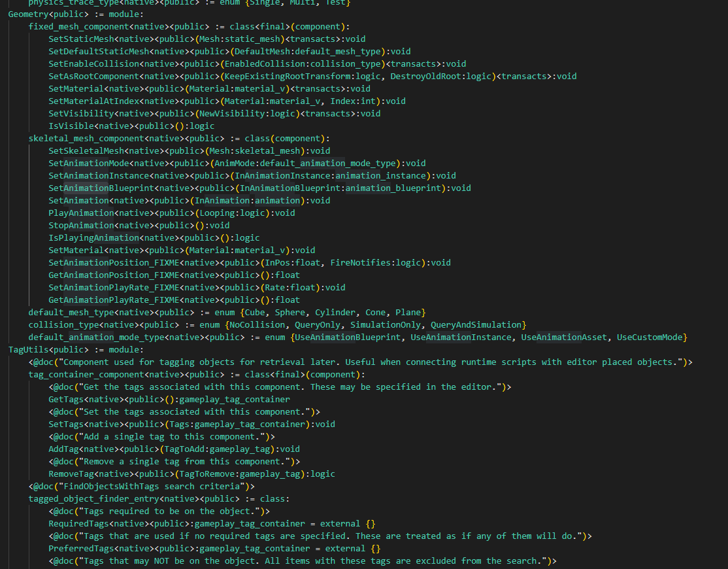Click the fixed_mesh_component class declaration

point(189,26)
